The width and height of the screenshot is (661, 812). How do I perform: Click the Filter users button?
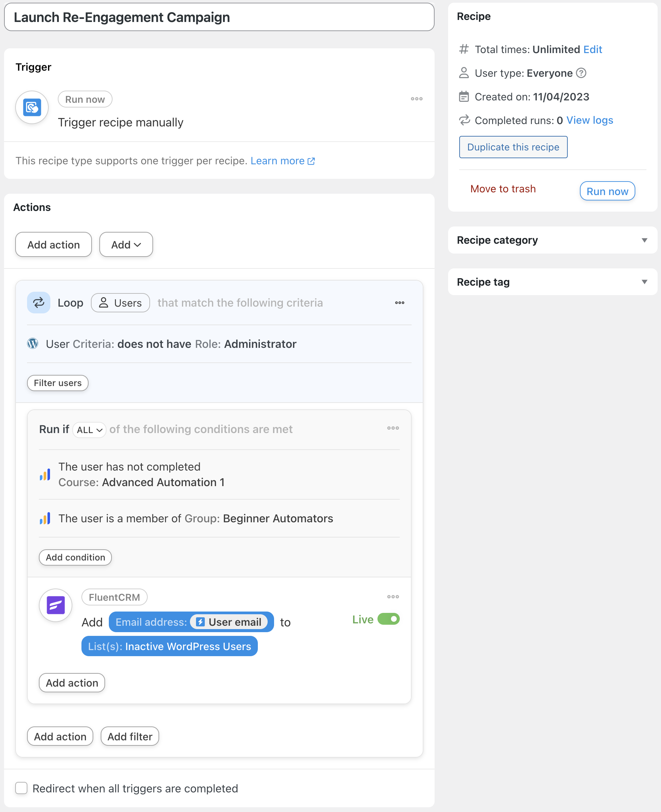(58, 383)
